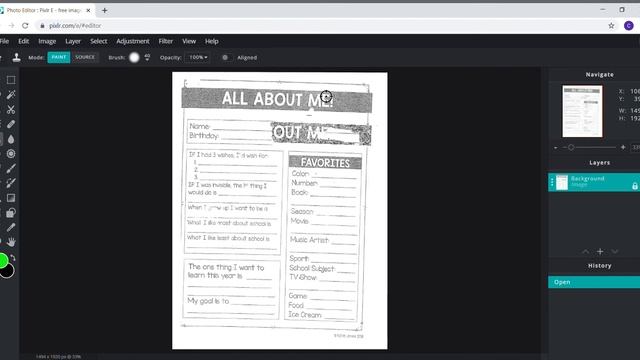
Task: Click the History panel heading
Action: coord(599,266)
